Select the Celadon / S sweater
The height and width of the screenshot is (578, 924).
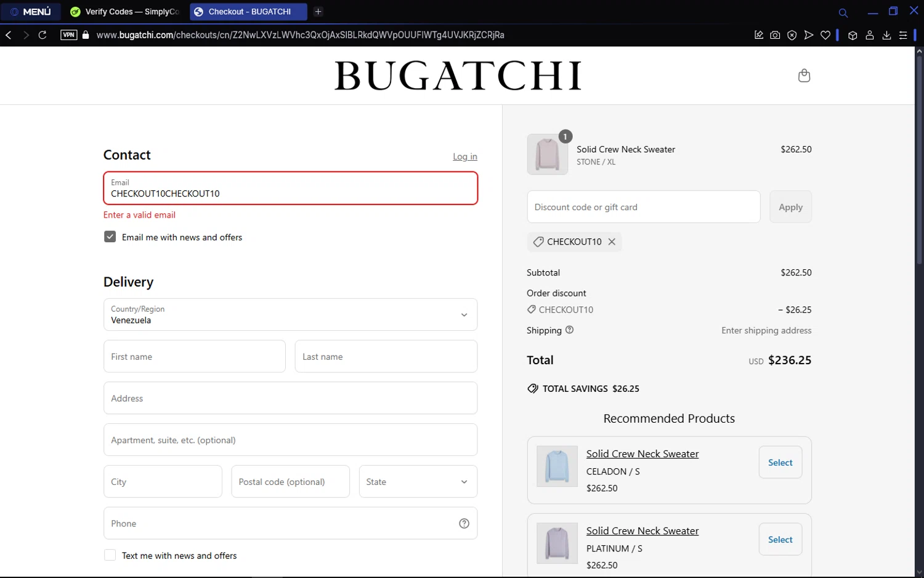point(780,462)
